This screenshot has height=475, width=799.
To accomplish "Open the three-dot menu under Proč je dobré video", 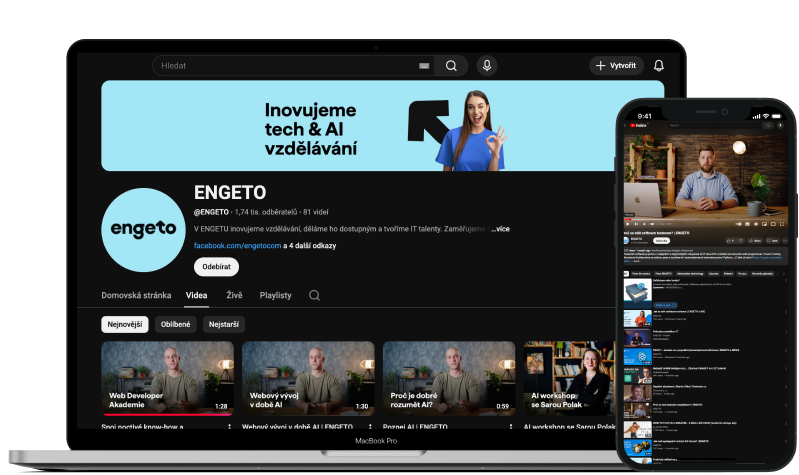I will tap(511, 427).
